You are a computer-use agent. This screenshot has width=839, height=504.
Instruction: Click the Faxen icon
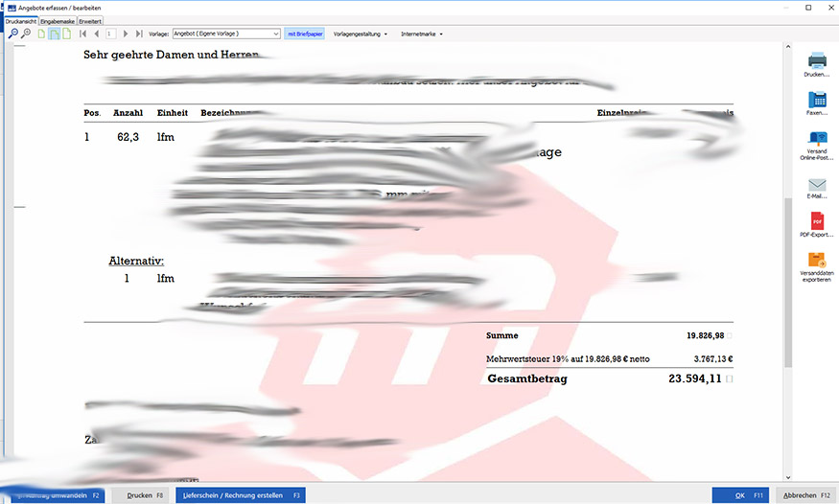(817, 103)
